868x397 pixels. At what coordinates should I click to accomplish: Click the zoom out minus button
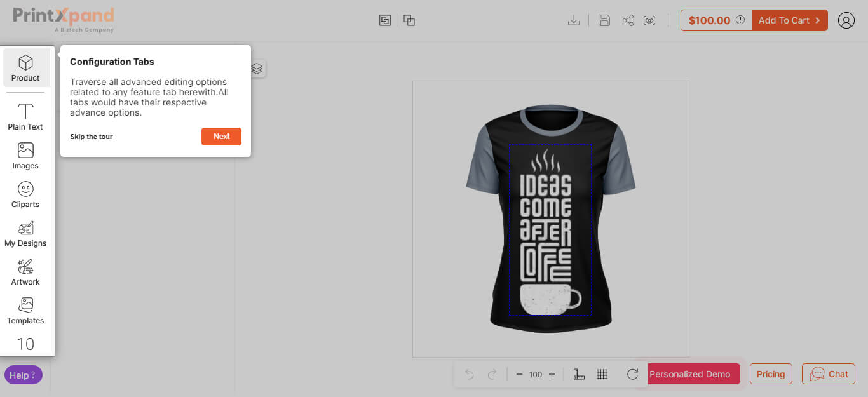[x=519, y=374]
